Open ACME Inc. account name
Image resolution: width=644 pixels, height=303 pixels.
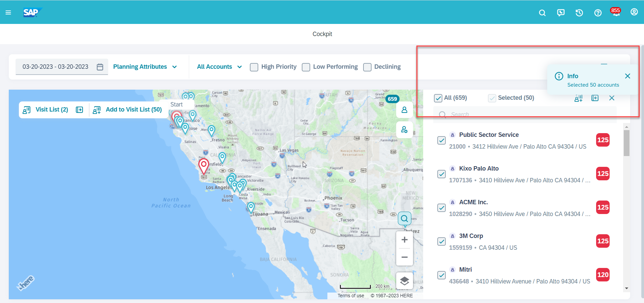click(473, 202)
